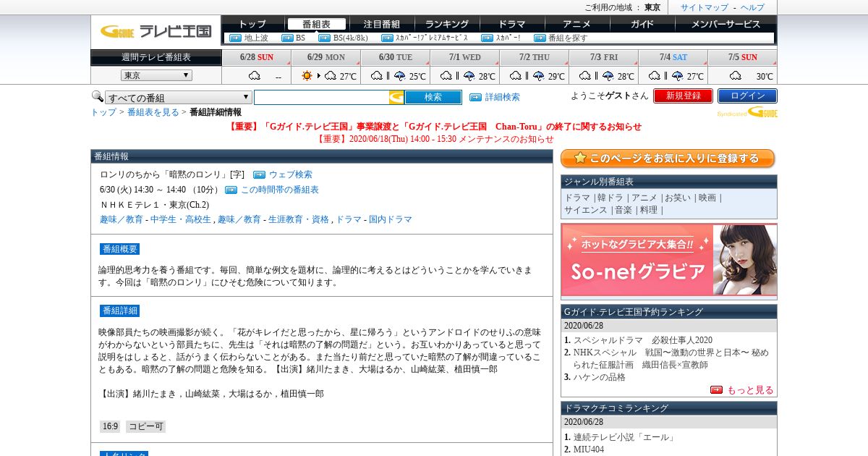The width and height of the screenshot is (868, 456).
Task: Click the red 新規登録 button
Action: coord(683,96)
